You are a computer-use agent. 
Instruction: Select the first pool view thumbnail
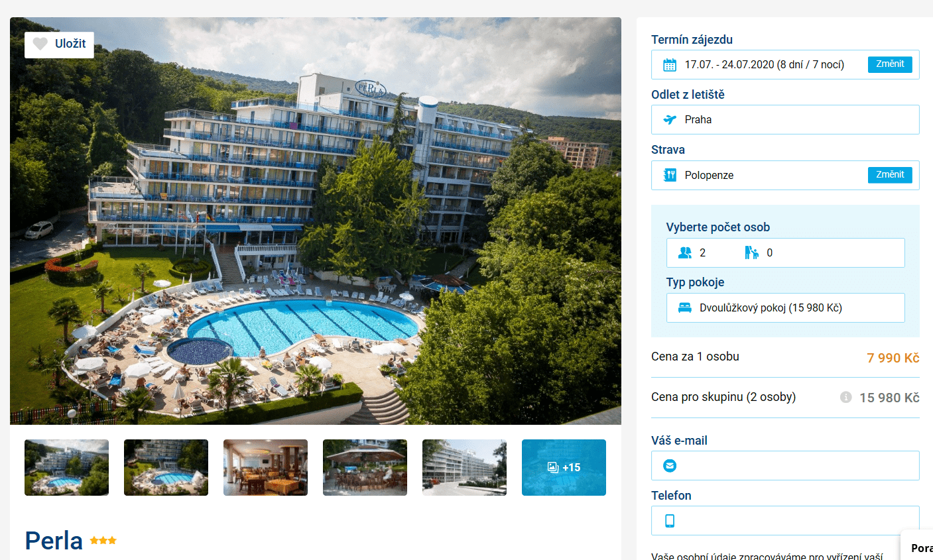(66, 467)
